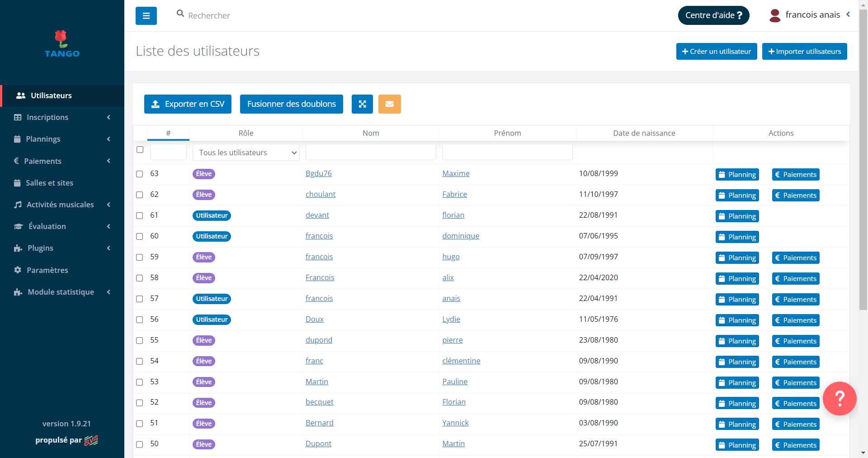The image size is (868, 458).
Task: Open Paramètres gear in sidebar
Action: (47, 270)
